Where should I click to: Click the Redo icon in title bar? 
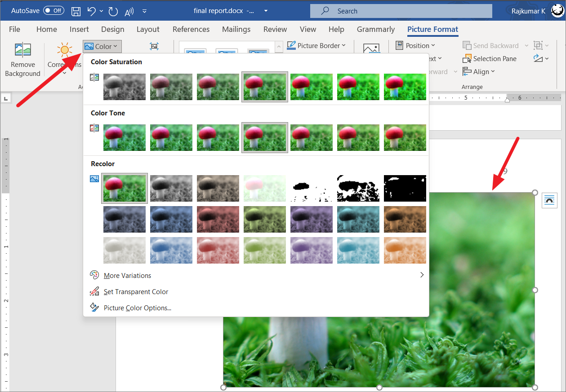tap(113, 11)
